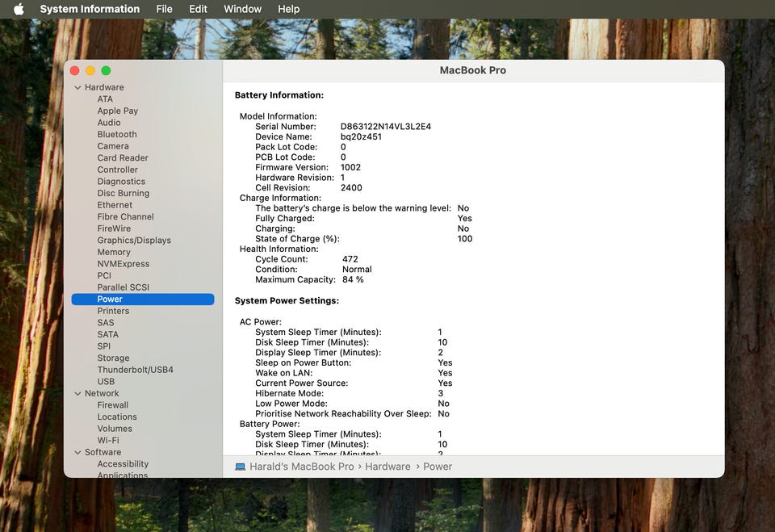Viewport: 775px width, 532px height.
Task: Select the highlighted Power item
Action: pyautogui.click(x=143, y=300)
